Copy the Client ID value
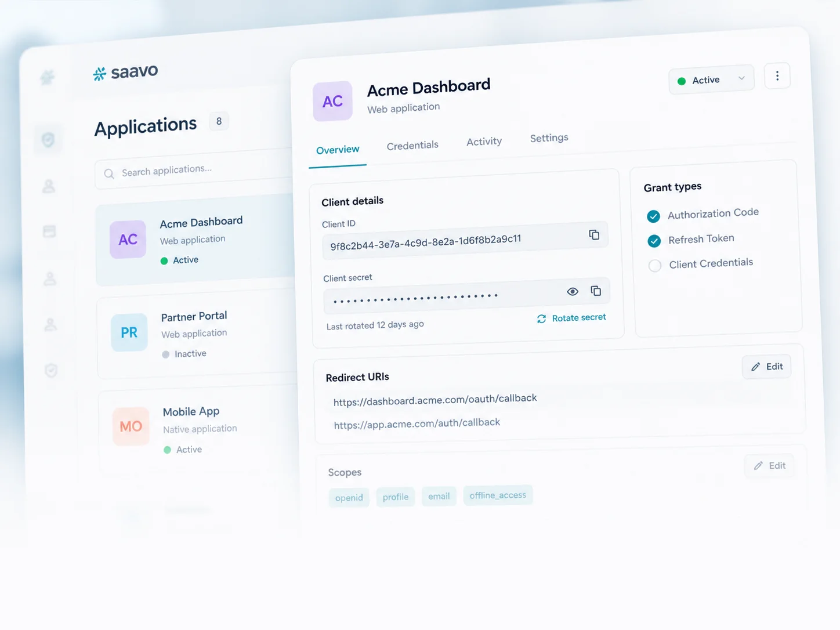Viewport: 840px width, 630px height. pyautogui.click(x=594, y=235)
